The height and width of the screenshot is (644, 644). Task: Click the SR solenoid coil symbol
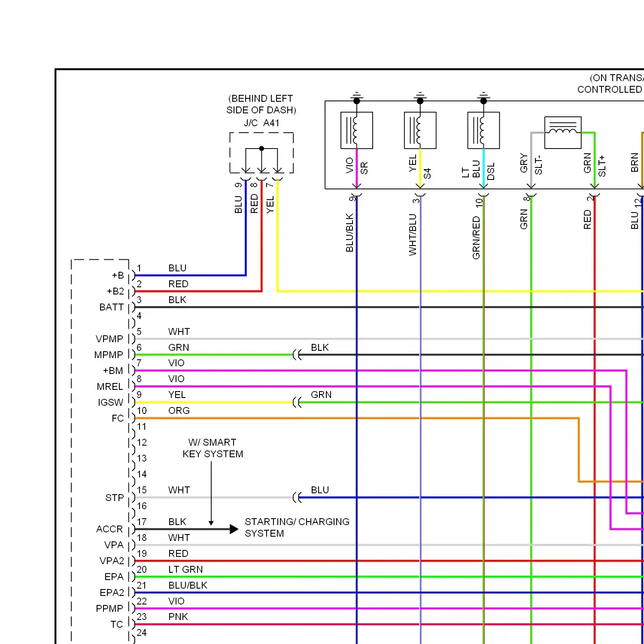pyautogui.click(x=356, y=130)
